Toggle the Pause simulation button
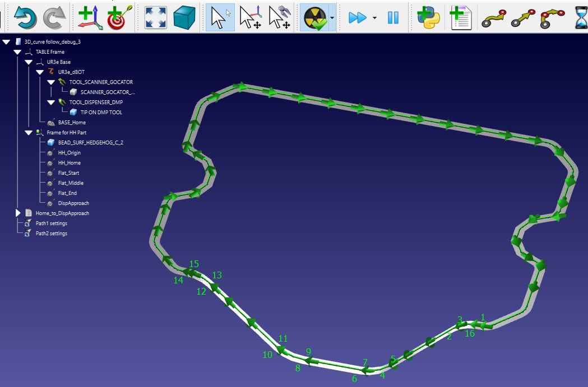588x387 pixels. point(393,17)
